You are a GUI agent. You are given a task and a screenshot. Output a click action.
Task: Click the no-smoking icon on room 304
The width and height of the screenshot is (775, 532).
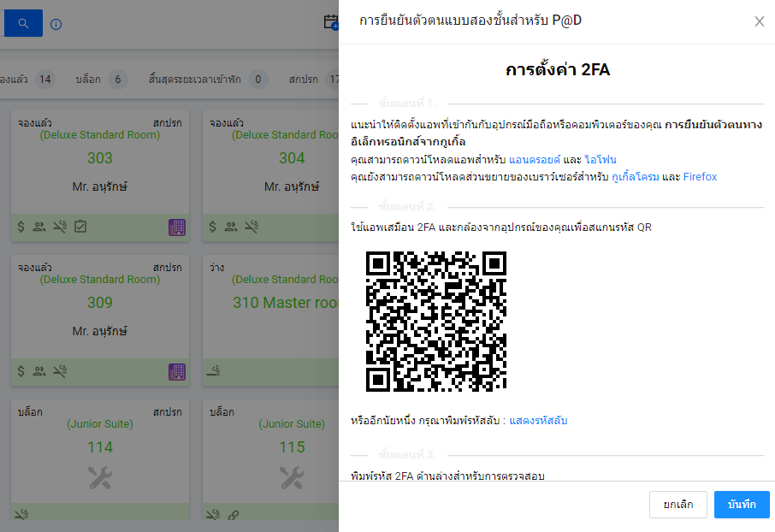(251, 227)
